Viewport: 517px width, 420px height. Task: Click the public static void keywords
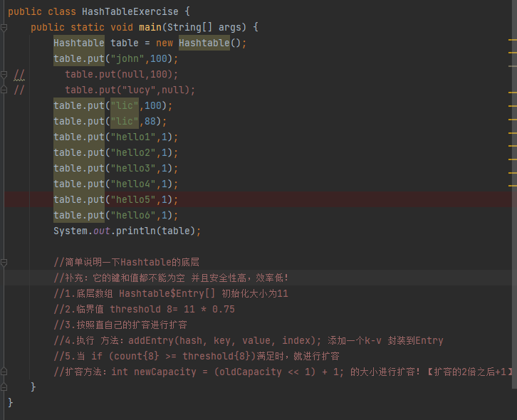point(82,27)
